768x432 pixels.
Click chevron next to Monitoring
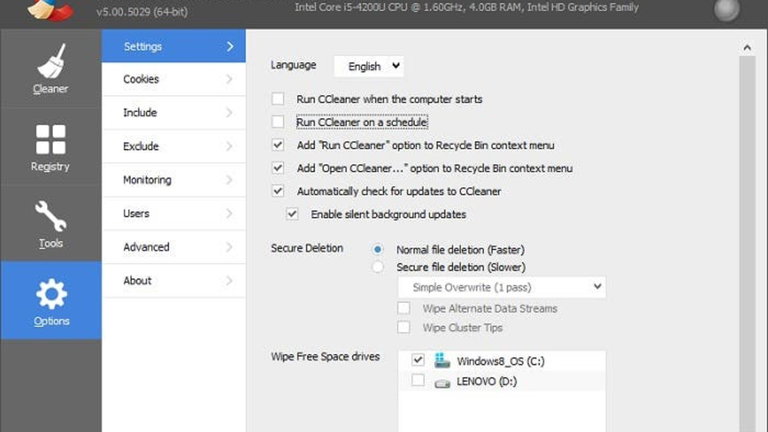[x=229, y=180]
